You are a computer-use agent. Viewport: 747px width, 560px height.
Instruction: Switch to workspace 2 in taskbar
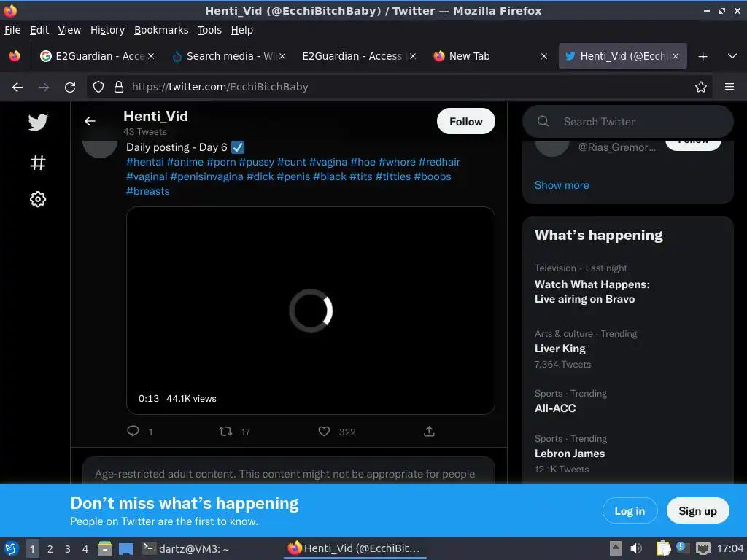pos(50,549)
